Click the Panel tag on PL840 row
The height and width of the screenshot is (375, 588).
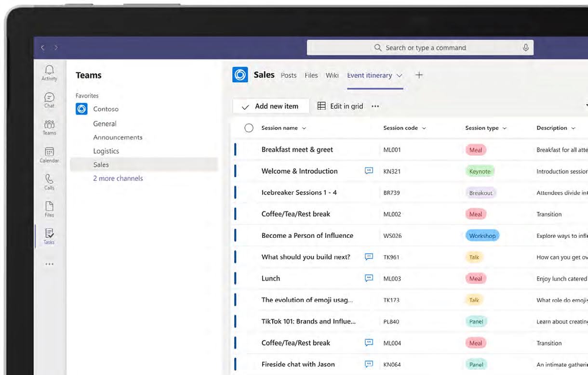click(476, 322)
